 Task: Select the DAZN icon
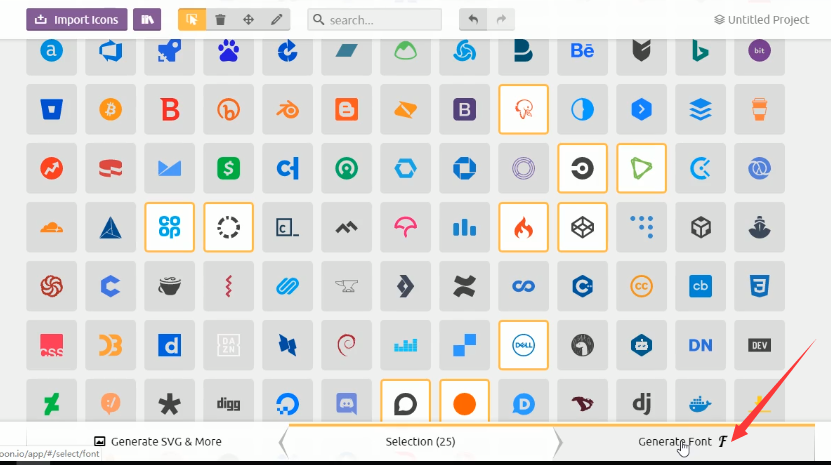click(x=228, y=345)
